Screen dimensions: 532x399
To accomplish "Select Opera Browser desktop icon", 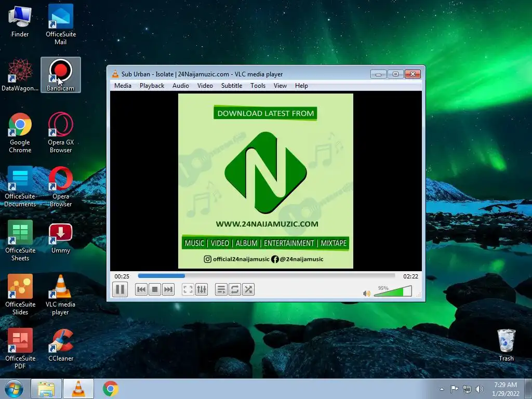I will (x=61, y=187).
